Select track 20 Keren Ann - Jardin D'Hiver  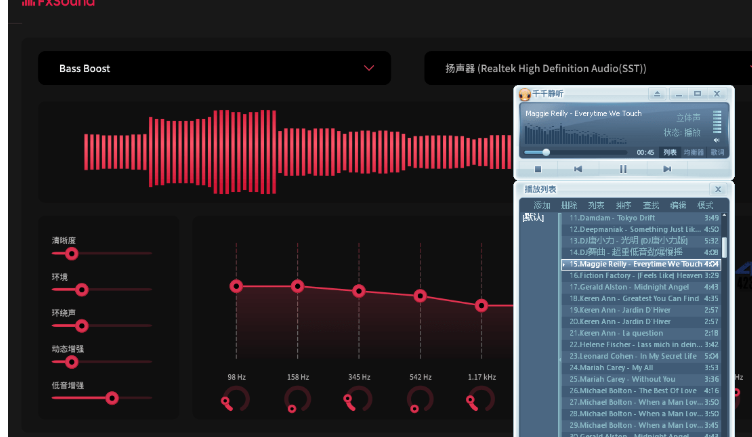(641, 321)
